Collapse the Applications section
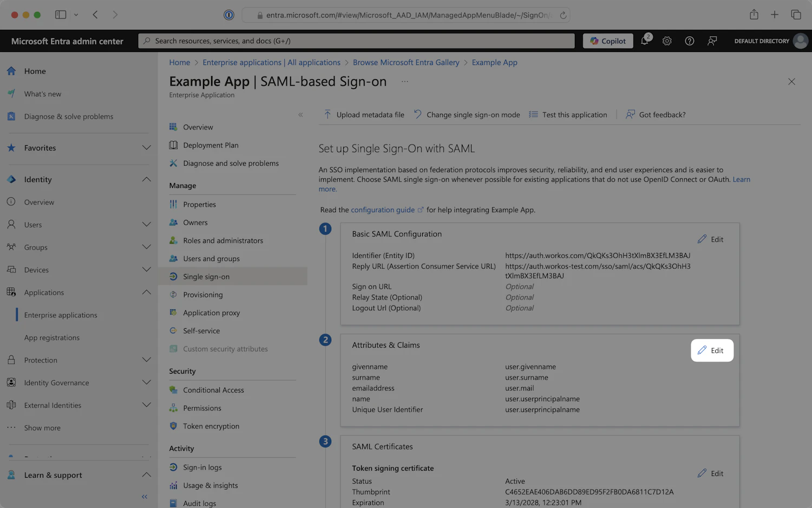812x508 pixels. click(146, 292)
